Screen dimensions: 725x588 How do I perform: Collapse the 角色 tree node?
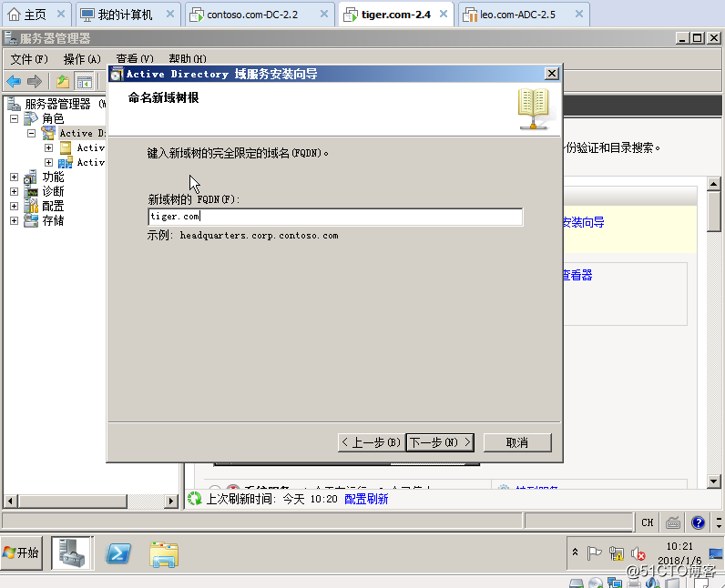(x=15, y=118)
